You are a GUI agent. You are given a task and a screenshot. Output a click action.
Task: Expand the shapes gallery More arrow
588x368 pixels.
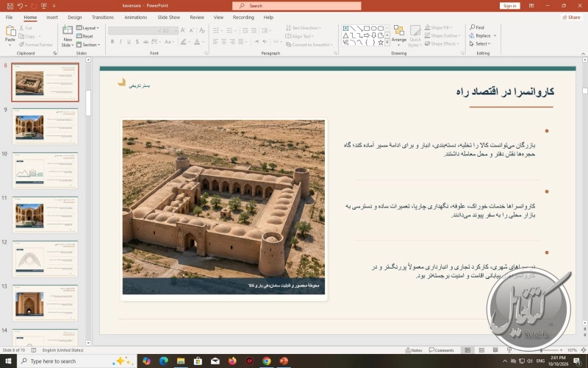point(387,43)
